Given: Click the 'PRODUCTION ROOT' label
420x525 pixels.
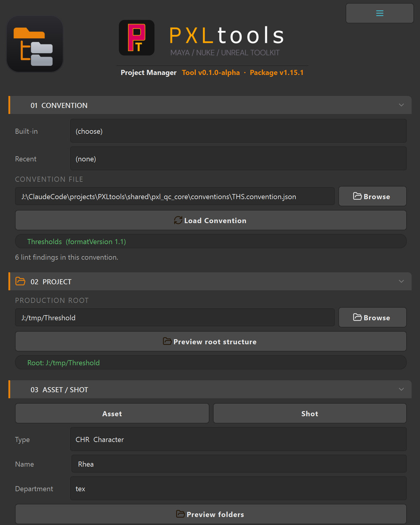Looking at the screenshot, I should coord(52,300).
